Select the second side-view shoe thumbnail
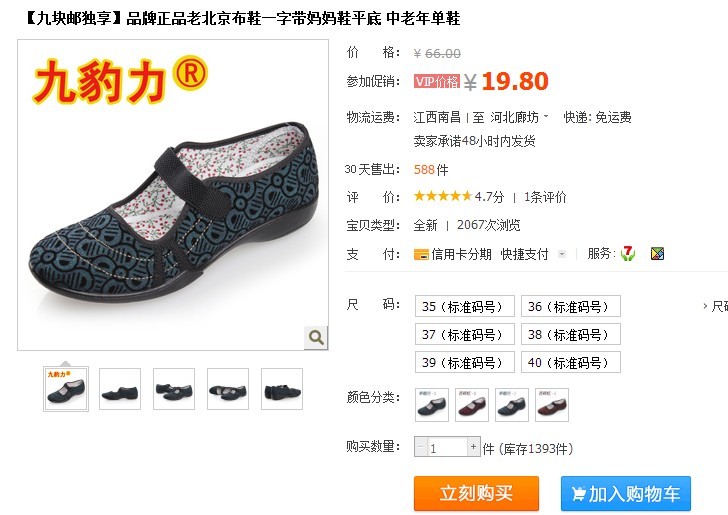Image resolution: width=728 pixels, height=515 pixels. 120,389
